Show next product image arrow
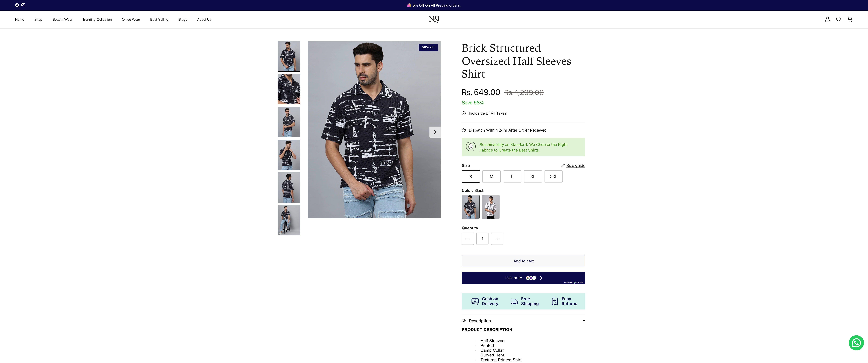This screenshot has width=868, height=363. click(435, 132)
